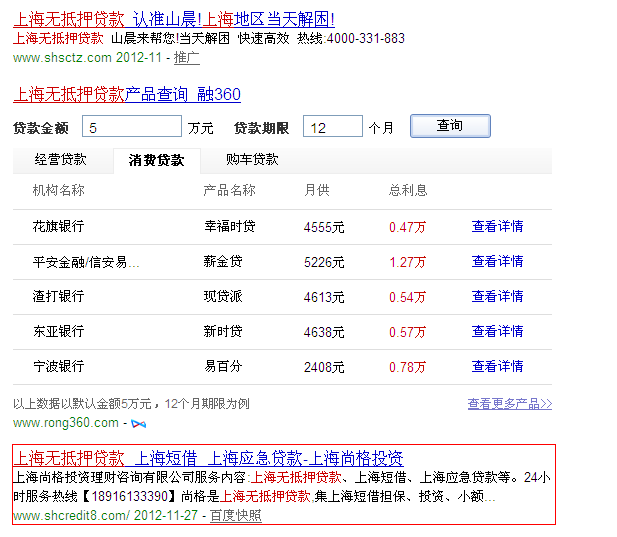617x537 pixels.
Task: Open 上海无抵押贷款产品查询 融360 title link
Action: coord(126,95)
